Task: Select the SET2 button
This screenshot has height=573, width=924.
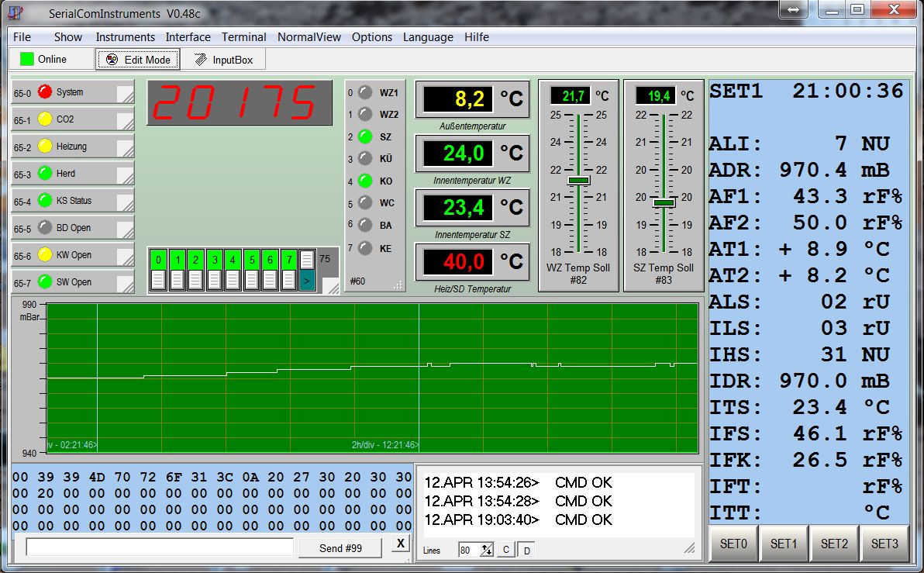Action: [x=834, y=544]
